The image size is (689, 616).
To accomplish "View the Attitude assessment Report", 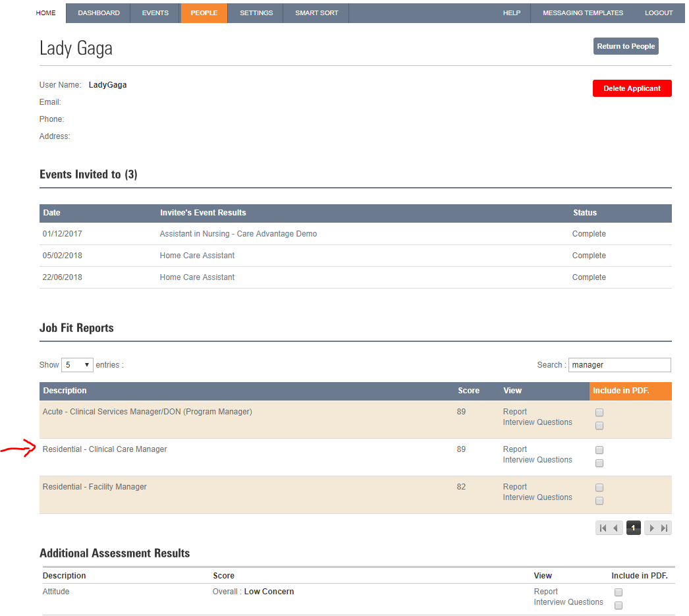I will tap(545, 592).
